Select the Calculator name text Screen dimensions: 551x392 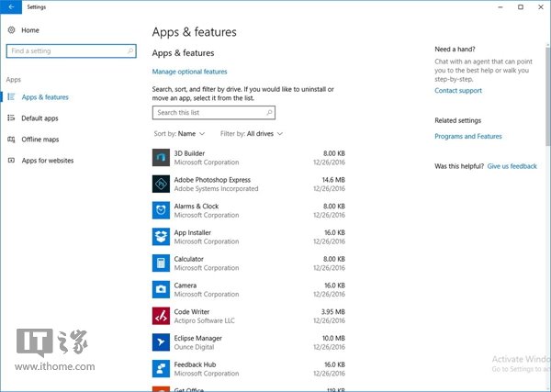188,259
